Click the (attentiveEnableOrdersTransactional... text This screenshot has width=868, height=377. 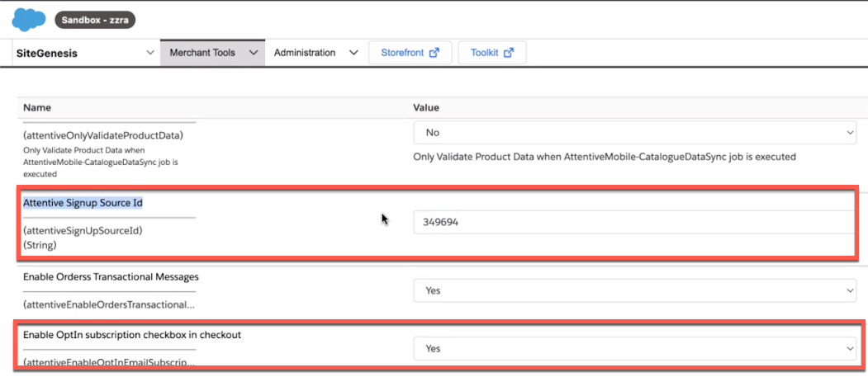pos(108,304)
